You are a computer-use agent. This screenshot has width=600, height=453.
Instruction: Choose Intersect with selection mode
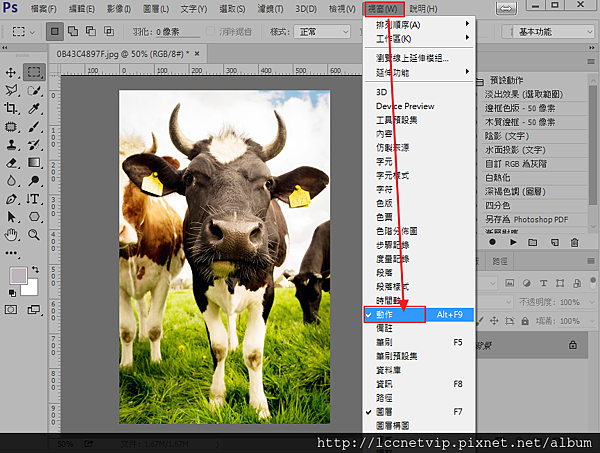coord(109,31)
